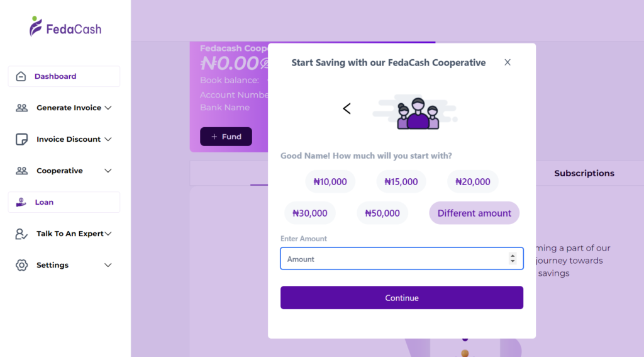The image size is (644, 357).
Task: Click the Talk To An Expert icon
Action: (21, 234)
